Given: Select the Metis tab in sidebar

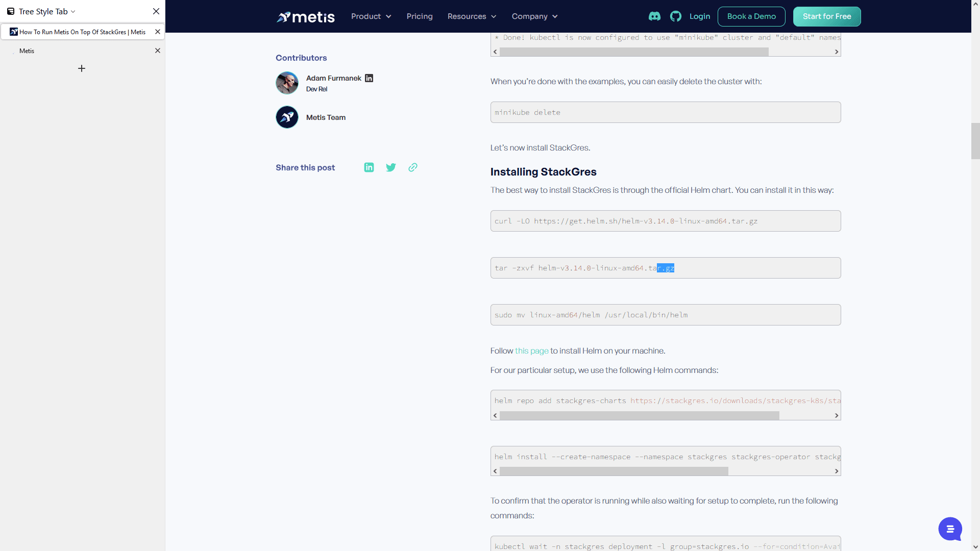Looking at the screenshot, I should (x=82, y=51).
